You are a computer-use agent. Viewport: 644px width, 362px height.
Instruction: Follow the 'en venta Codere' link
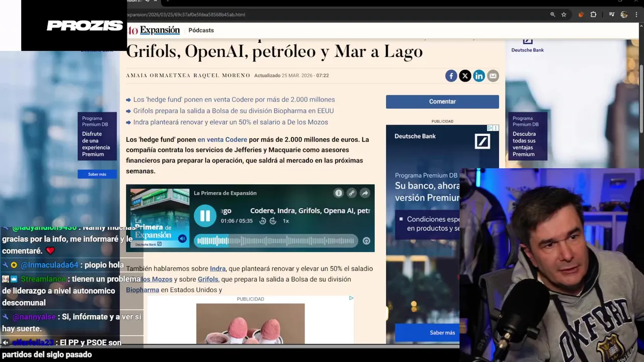[x=222, y=140]
